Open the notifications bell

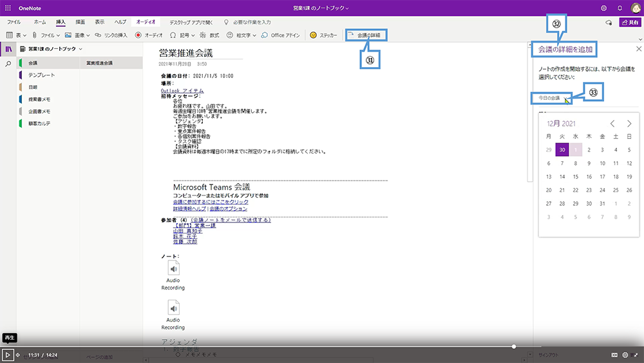click(620, 8)
